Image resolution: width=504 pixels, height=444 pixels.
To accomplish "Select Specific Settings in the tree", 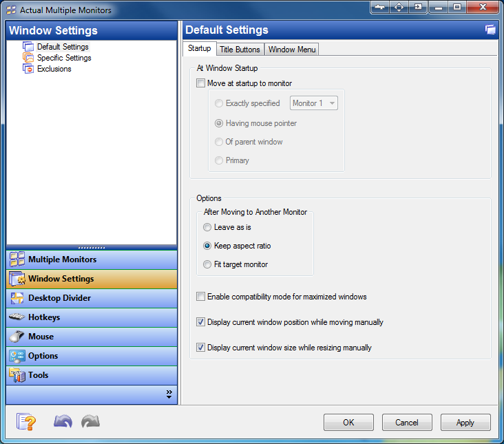I will click(64, 58).
